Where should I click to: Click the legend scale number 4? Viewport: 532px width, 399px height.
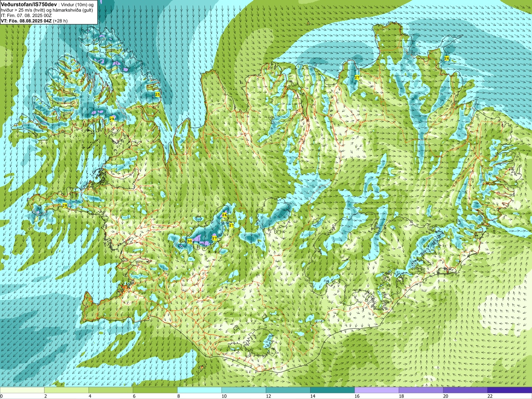90,396
